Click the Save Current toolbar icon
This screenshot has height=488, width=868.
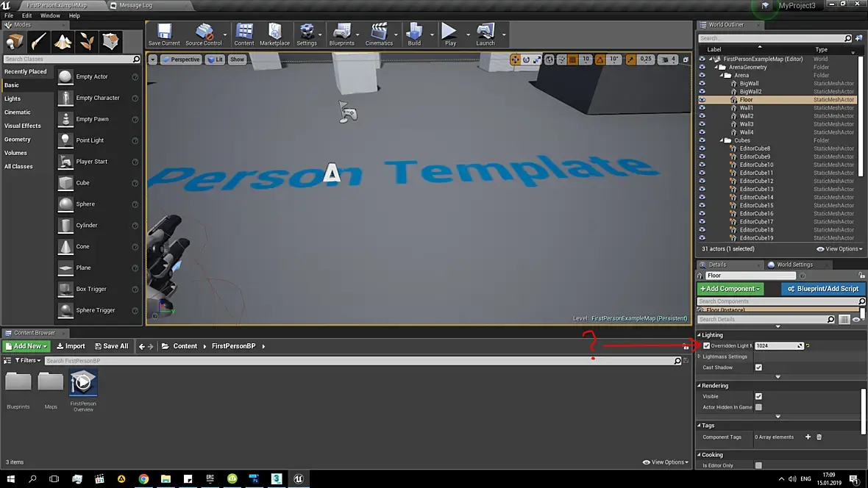[164, 35]
